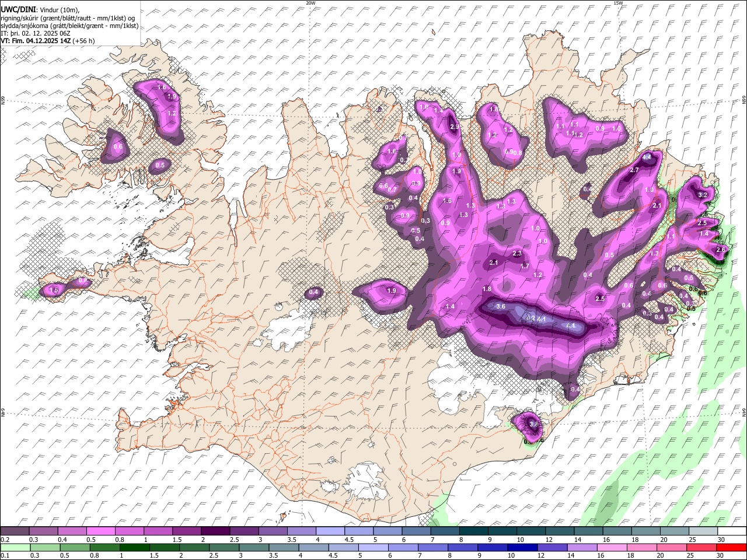Click the UWC/DINI title text

pyautogui.click(x=19, y=10)
